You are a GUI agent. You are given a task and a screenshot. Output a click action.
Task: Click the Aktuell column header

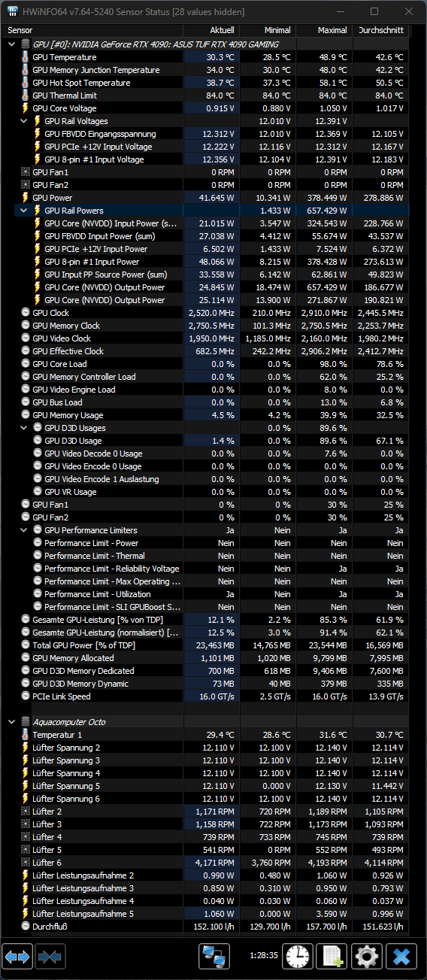211,30
